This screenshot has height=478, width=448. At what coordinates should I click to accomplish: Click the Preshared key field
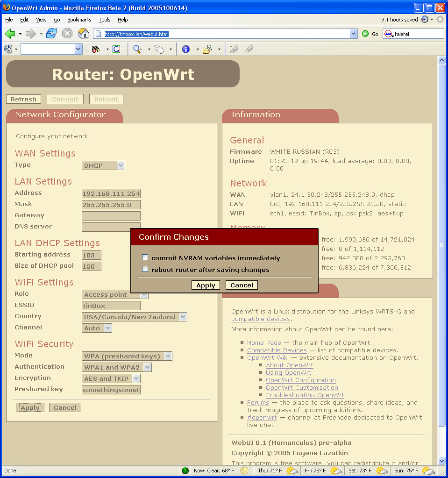click(111, 390)
